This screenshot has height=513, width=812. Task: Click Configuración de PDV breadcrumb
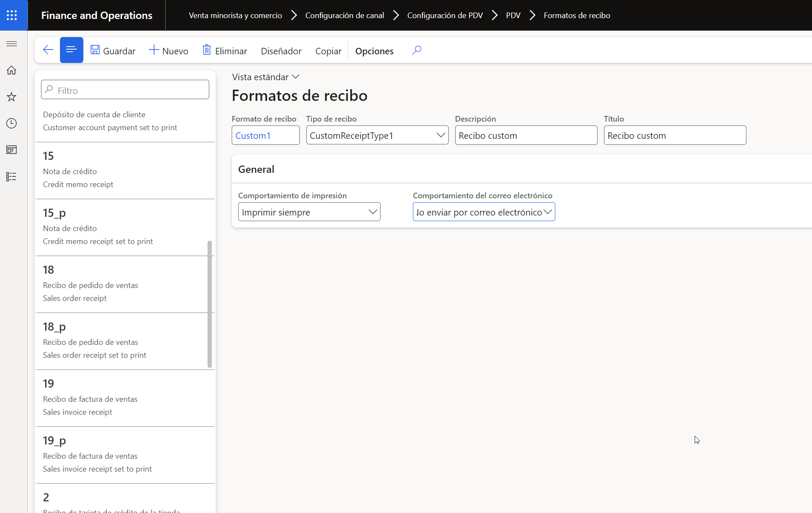coord(445,16)
